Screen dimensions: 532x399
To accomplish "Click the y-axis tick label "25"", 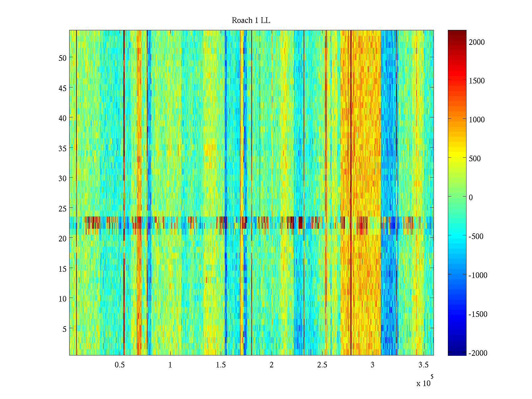I will (x=63, y=208).
